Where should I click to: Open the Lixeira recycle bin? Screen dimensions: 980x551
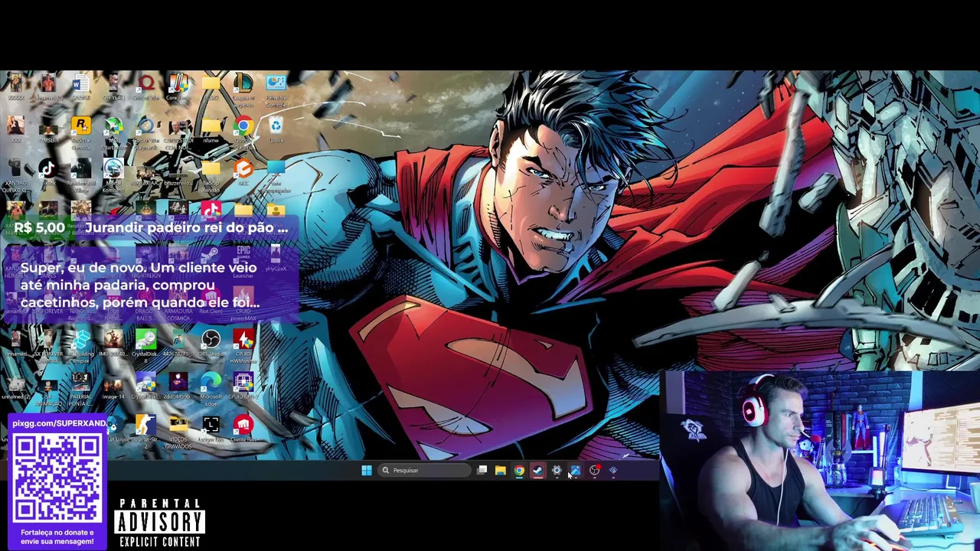276,130
